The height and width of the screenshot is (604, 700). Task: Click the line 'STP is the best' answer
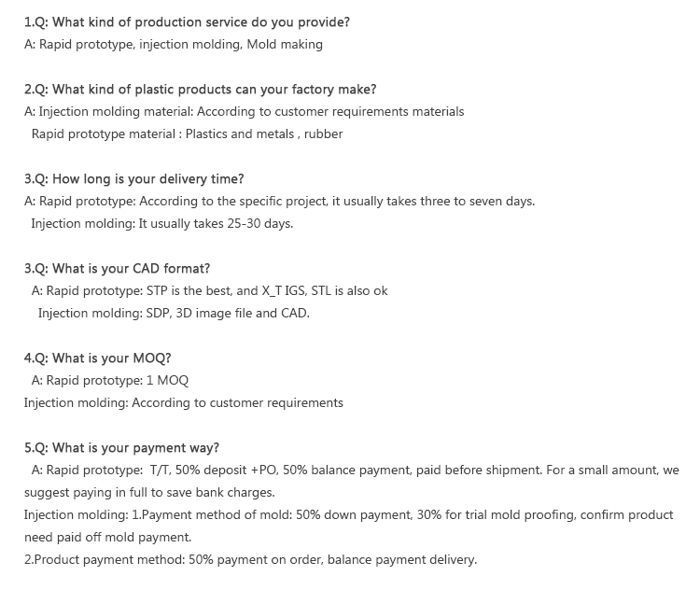tap(209, 291)
